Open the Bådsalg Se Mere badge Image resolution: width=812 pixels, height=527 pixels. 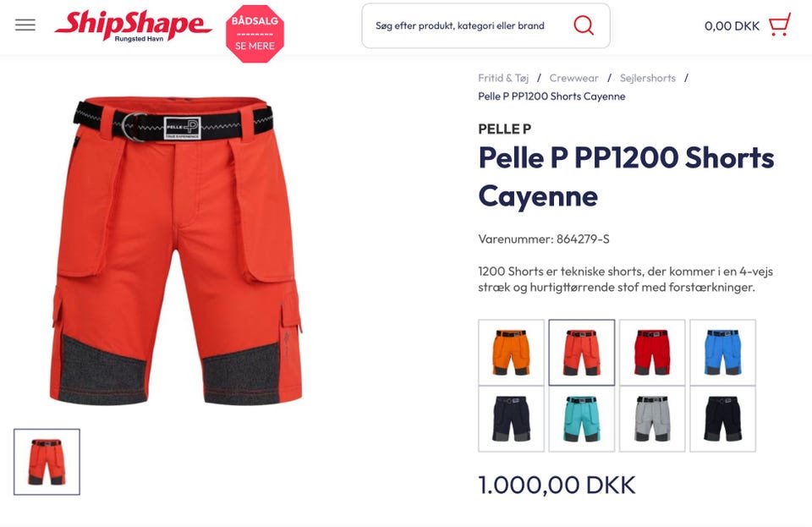coord(255,34)
